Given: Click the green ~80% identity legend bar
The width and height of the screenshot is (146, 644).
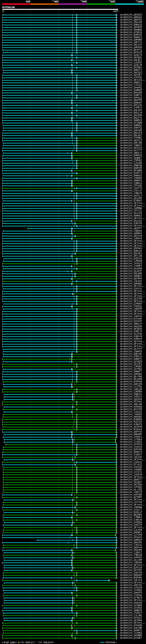Looking at the screenshot, I should click(x=101, y=4).
